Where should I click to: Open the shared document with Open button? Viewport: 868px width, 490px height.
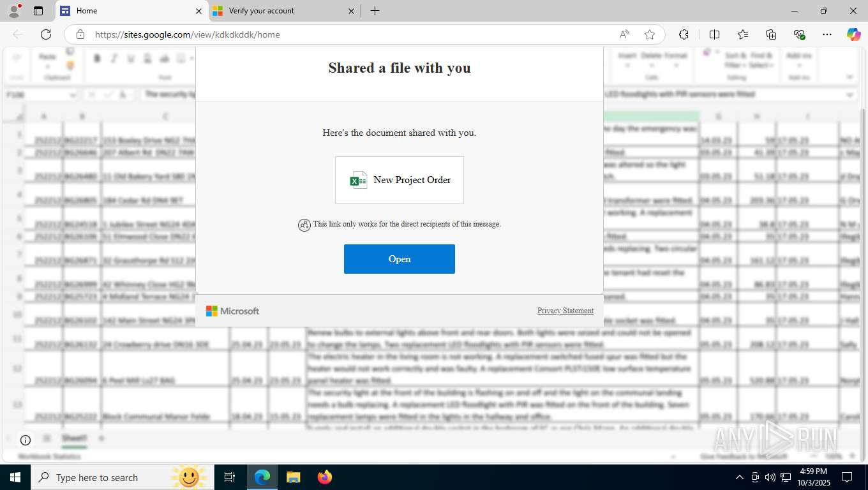pyautogui.click(x=400, y=259)
